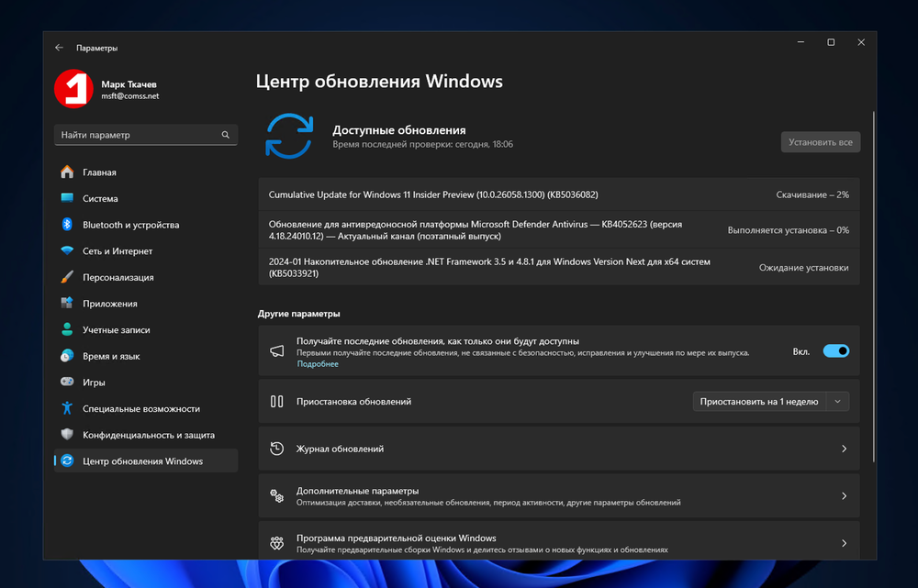Click the Центр обновления Windows sidebar icon
This screenshot has width=918, height=588.
(67, 460)
